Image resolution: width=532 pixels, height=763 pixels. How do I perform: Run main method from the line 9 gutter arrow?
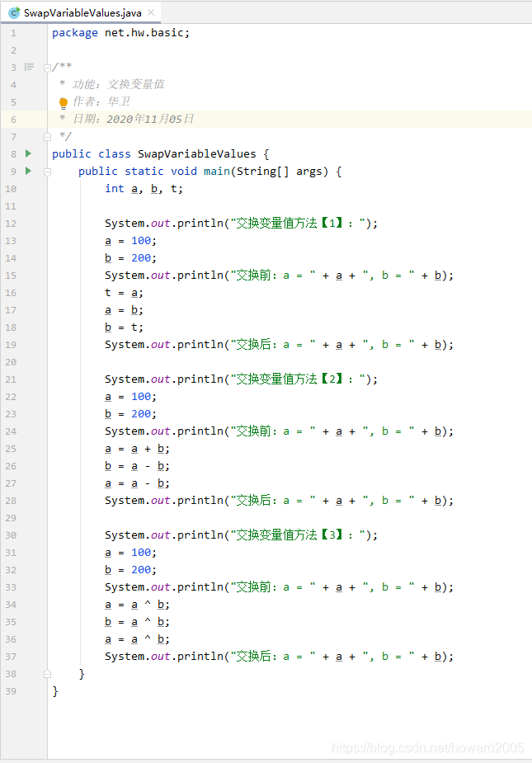click(28, 171)
